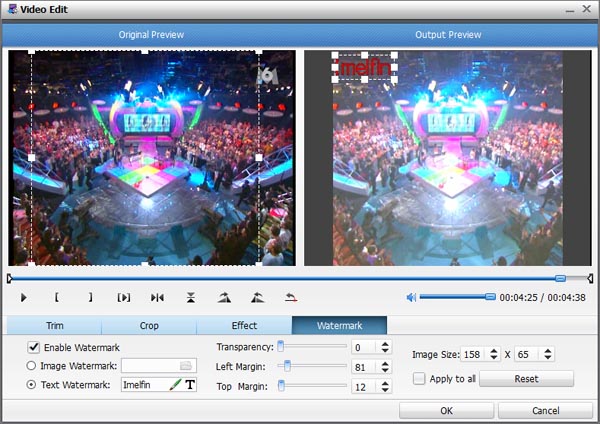The height and width of the screenshot is (424, 600).
Task: Click the Transparency slider handle
Action: pos(280,346)
